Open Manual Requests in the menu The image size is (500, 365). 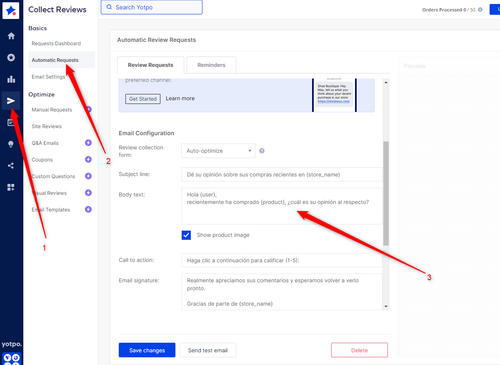pos(52,110)
